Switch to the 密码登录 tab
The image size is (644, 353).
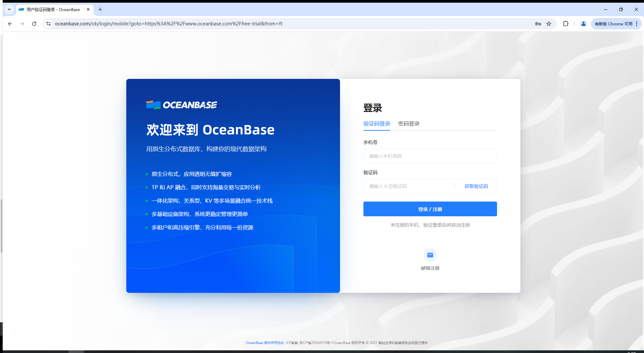pos(409,123)
